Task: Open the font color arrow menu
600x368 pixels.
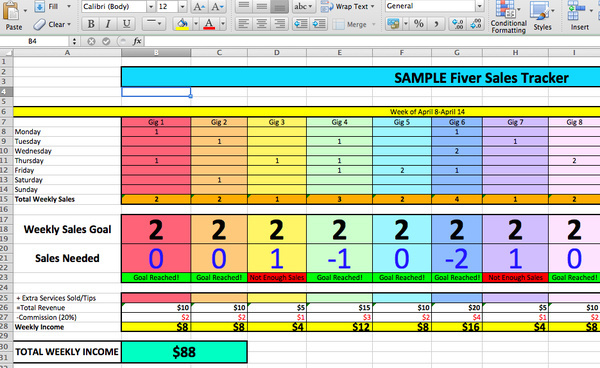Action: (223, 24)
